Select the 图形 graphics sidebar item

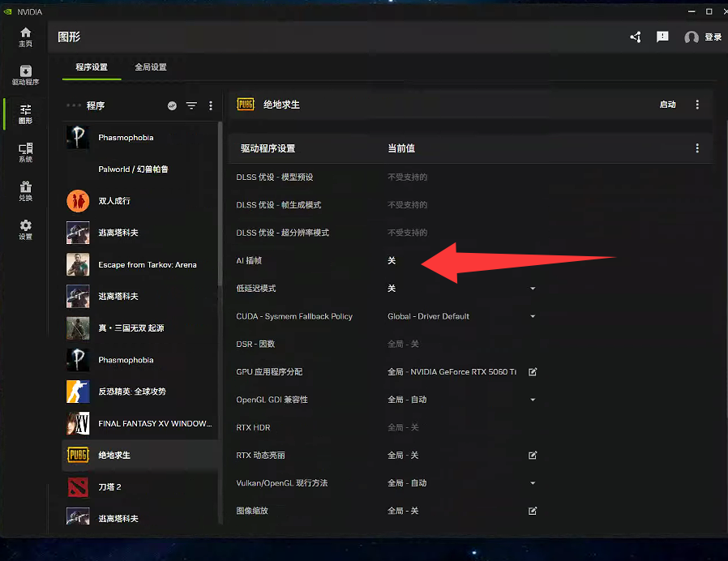click(25, 114)
